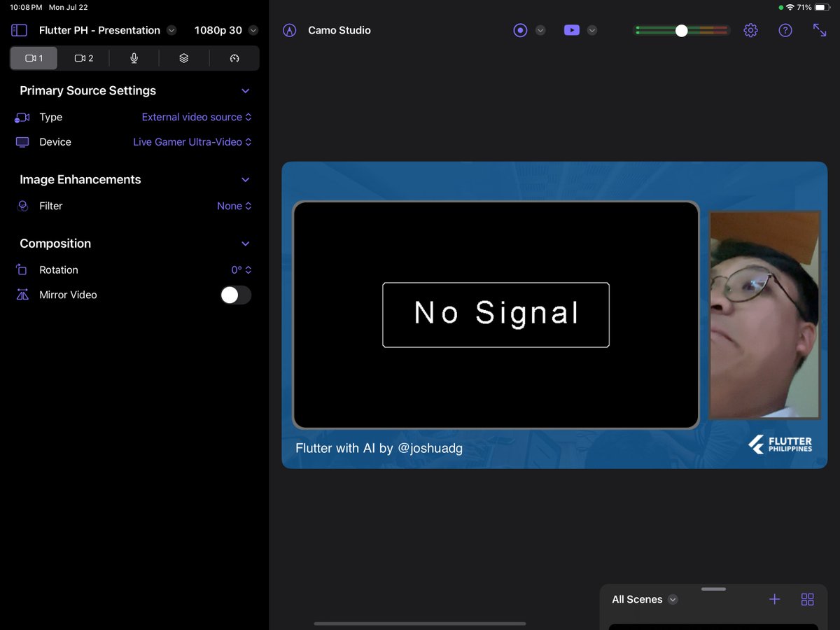
Task: Collapse the Image Enhancements section
Action: pos(245,180)
